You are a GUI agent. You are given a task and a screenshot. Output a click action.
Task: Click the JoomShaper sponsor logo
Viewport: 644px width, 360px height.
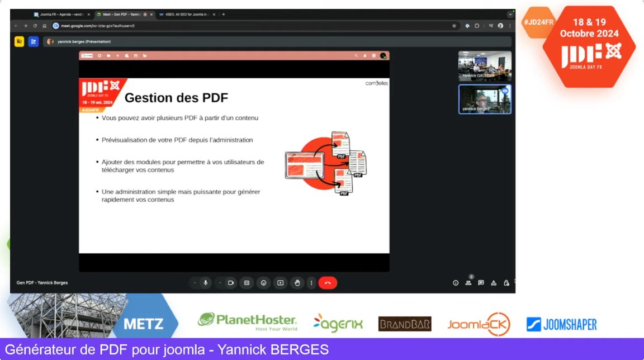point(561,325)
